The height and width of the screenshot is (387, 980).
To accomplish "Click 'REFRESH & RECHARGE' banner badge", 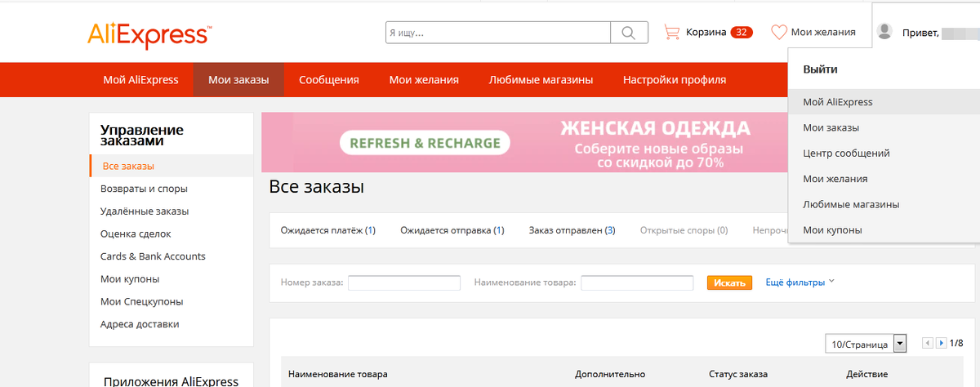I will click(425, 143).
